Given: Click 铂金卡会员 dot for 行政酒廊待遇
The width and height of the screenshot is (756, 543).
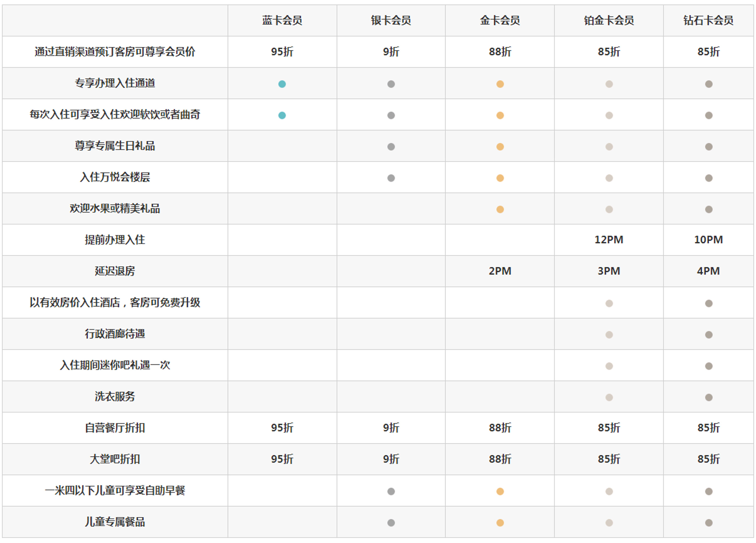Looking at the screenshot, I should (609, 335).
